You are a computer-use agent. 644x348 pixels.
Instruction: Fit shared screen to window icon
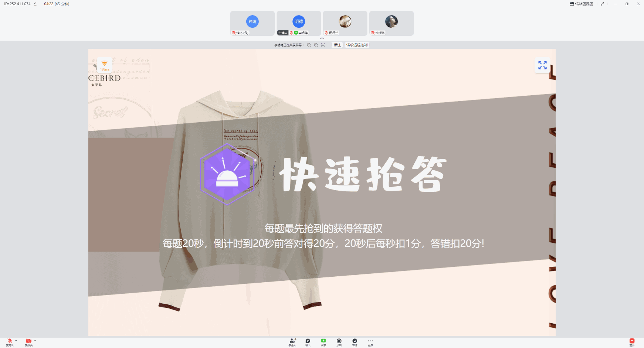coord(323,45)
